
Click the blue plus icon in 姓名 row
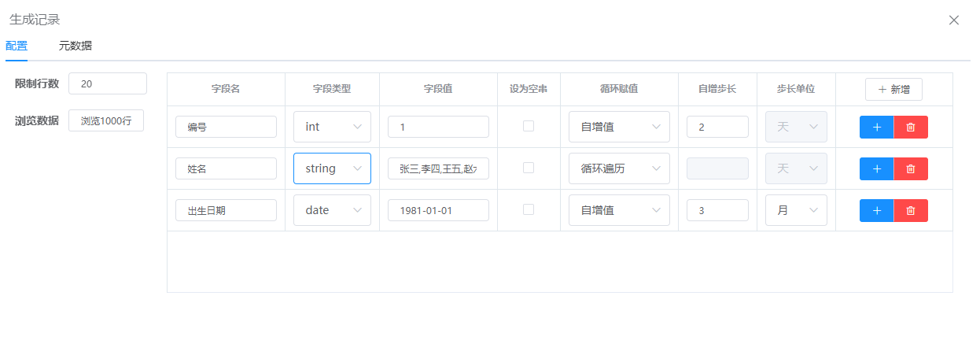click(x=876, y=168)
